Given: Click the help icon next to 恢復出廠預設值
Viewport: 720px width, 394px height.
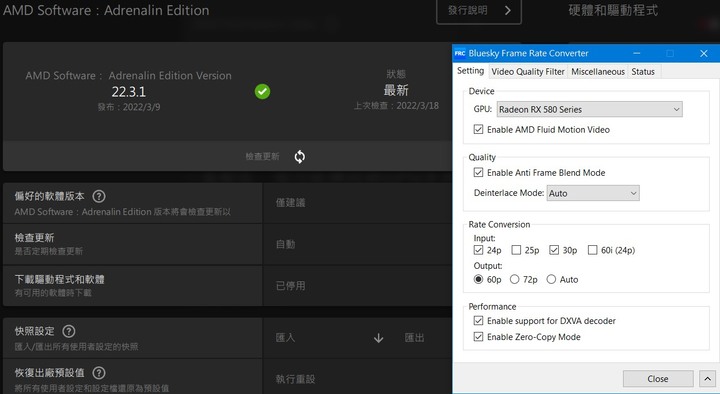Looking at the screenshot, I should [99, 373].
